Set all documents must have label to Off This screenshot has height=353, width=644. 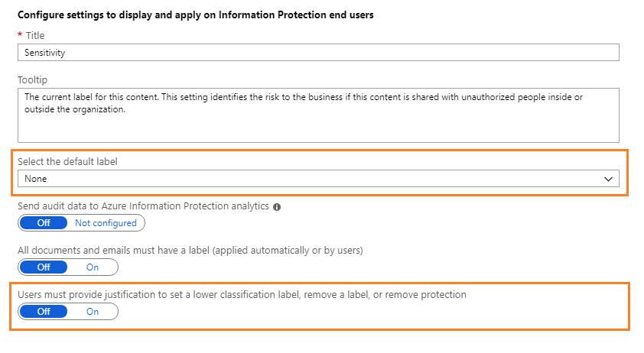44,267
